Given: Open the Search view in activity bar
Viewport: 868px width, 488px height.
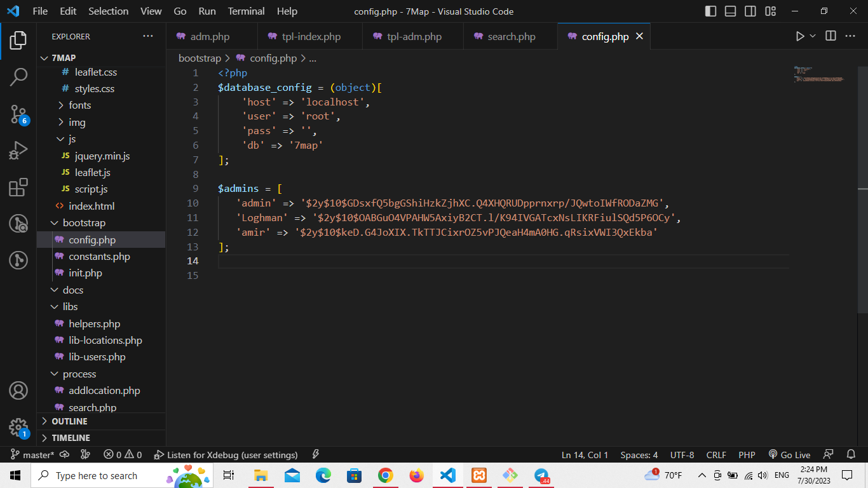Looking at the screenshot, I should [18, 77].
